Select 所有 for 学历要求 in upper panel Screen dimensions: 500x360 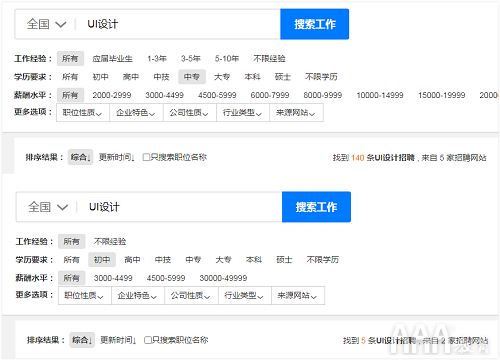click(x=70, y=77)
